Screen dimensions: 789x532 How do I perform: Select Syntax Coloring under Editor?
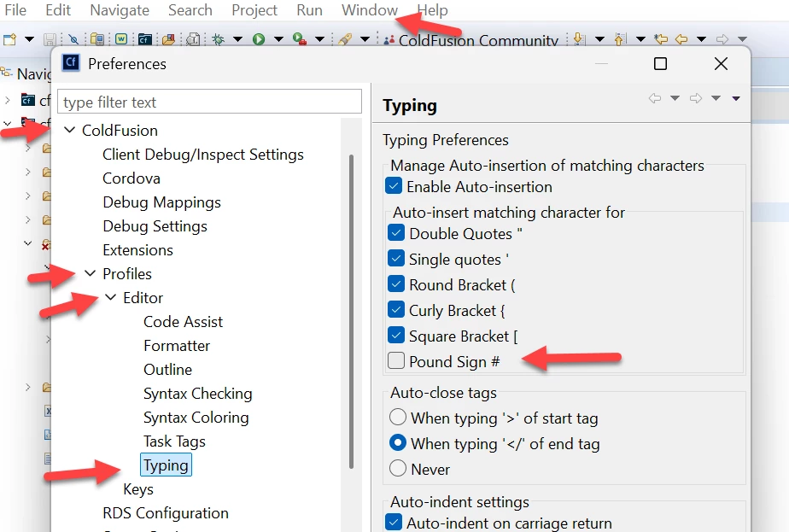(x=196, y=418)
